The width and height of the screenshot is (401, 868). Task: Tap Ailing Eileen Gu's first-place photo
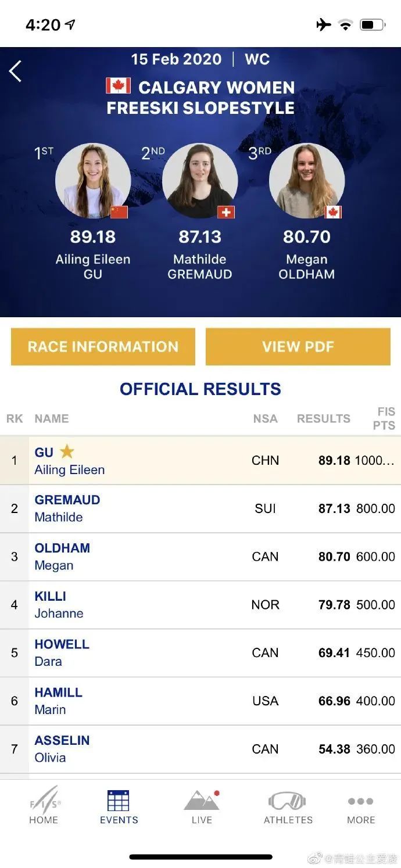click(x=92, y=181)
